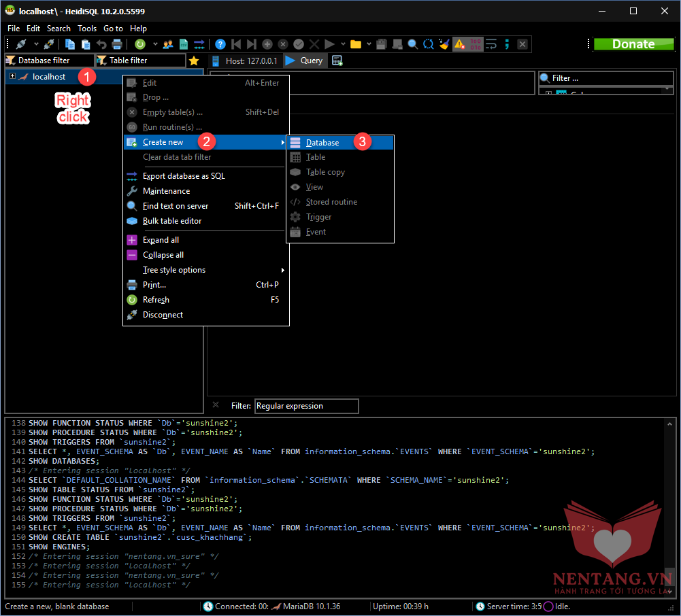Screen dimensions: 681x616
Task: Click the help question mark toolbar icon
Action: click(220, 44)
